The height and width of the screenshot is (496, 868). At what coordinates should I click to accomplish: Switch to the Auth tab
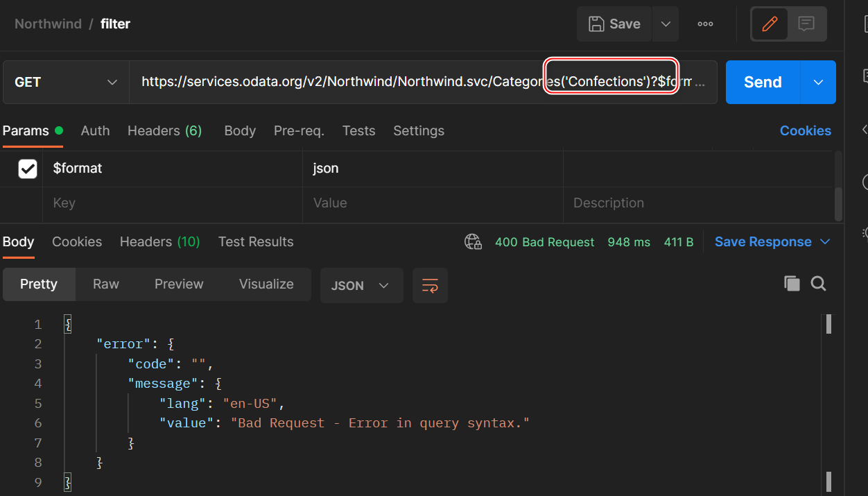click(95, 130)
